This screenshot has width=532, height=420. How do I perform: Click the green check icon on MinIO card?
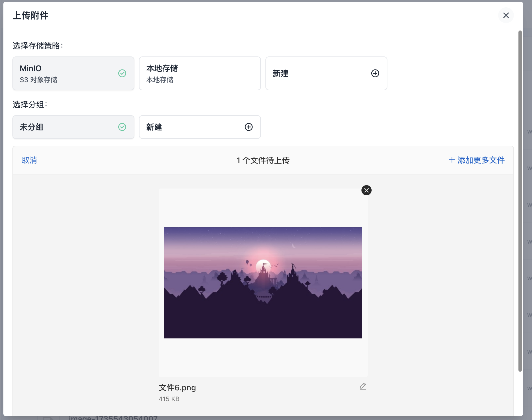pyautogui.click(x=122, y=73)
